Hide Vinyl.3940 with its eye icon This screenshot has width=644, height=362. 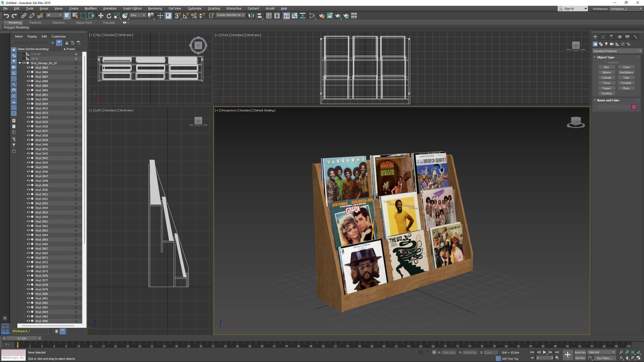coord(28,145)
